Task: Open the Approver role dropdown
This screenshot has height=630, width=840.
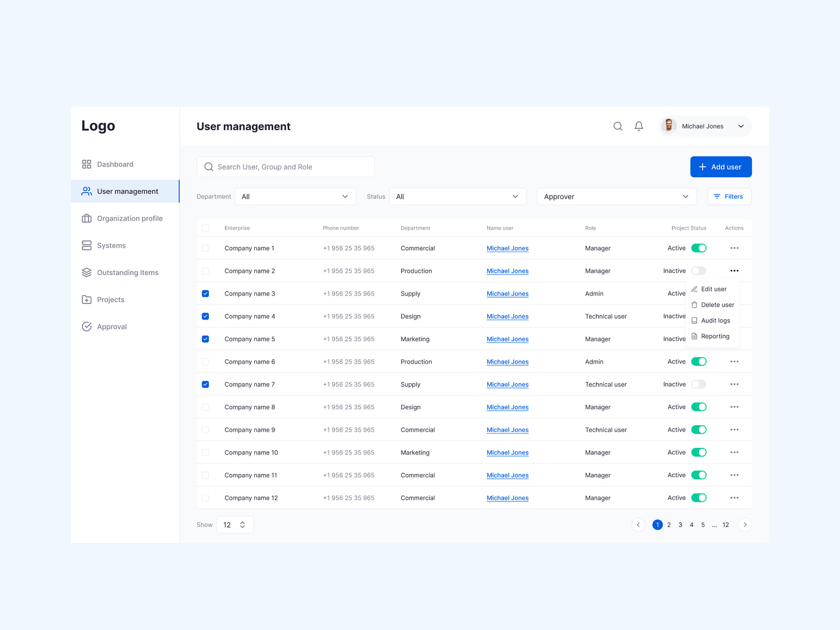Action: (x=616, y=196)
